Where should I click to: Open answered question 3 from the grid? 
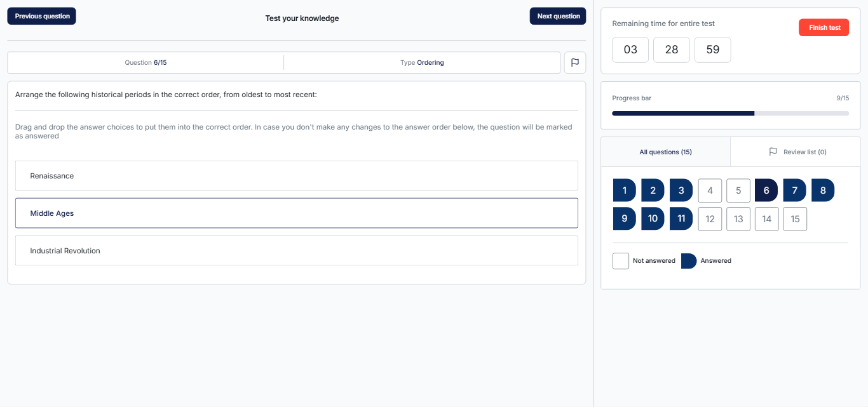pyautogui.click(x=681, y=190)
